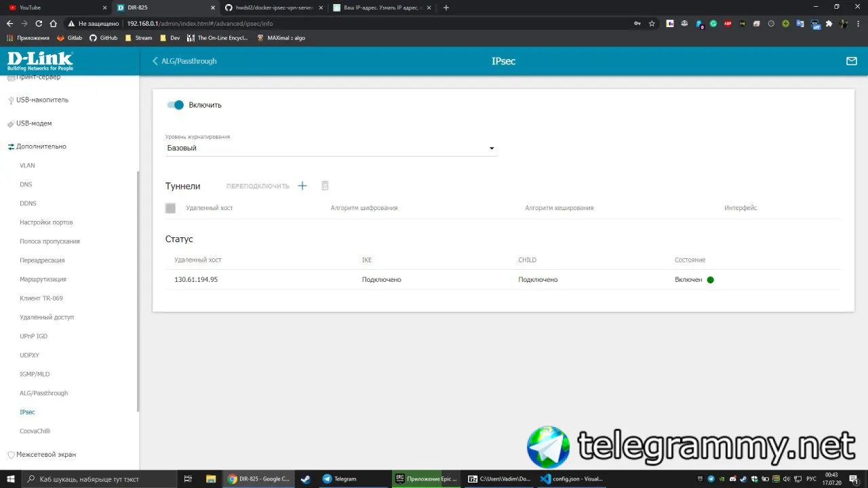
Task: Open the logging level Базовый dropdown
Action: (x=332, y=148)
